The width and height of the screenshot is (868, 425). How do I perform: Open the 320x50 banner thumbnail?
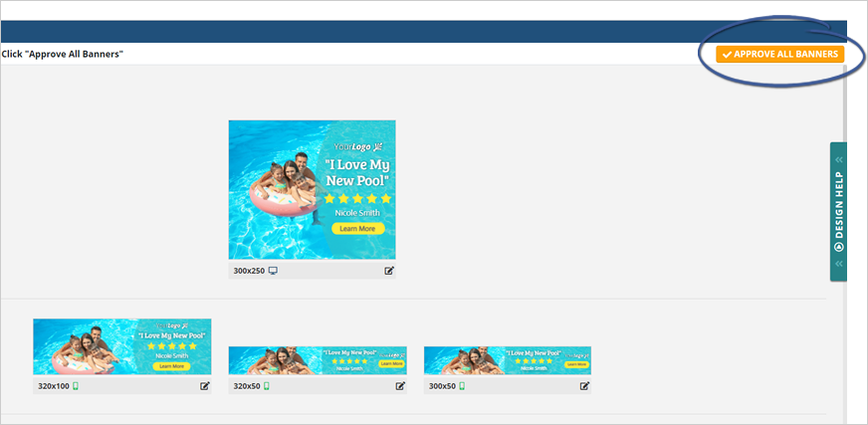318,360
